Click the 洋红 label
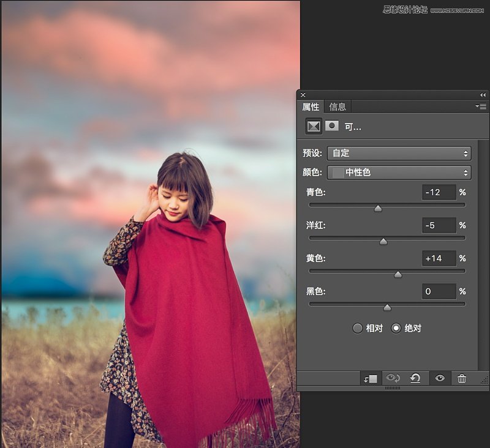Image resolution: width=490 pixels, height=448 pixels. (x=315, y=225)
